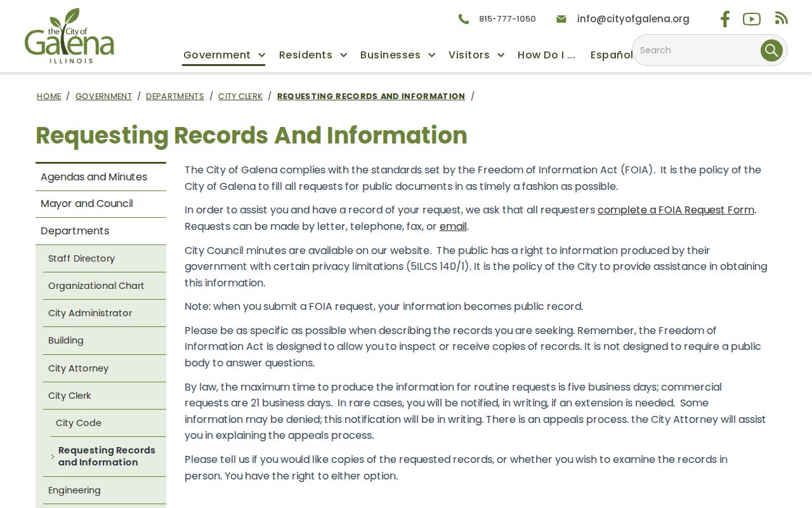Viewport: 812px width, 508px height.
Task: Open Staff Directory in the sidebar
Action: (x=105, y=258)
